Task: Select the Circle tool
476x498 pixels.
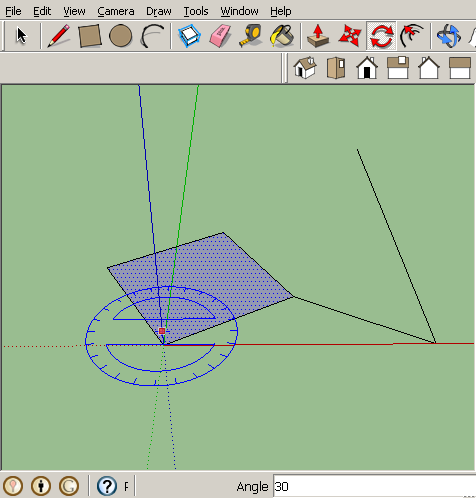Action: coord(120,36)
